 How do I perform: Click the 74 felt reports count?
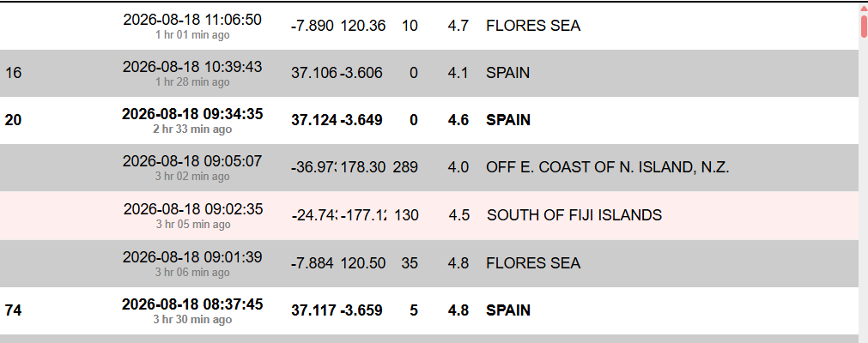tap(13, 310)
